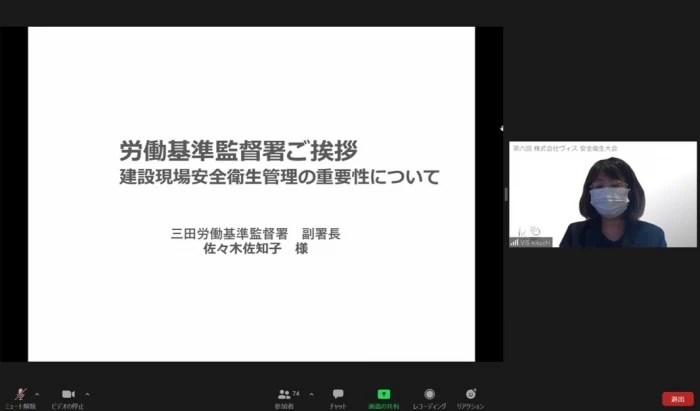Stop video using the camera icon
This screenshot has width=700, height=411.
pos(68,394)
